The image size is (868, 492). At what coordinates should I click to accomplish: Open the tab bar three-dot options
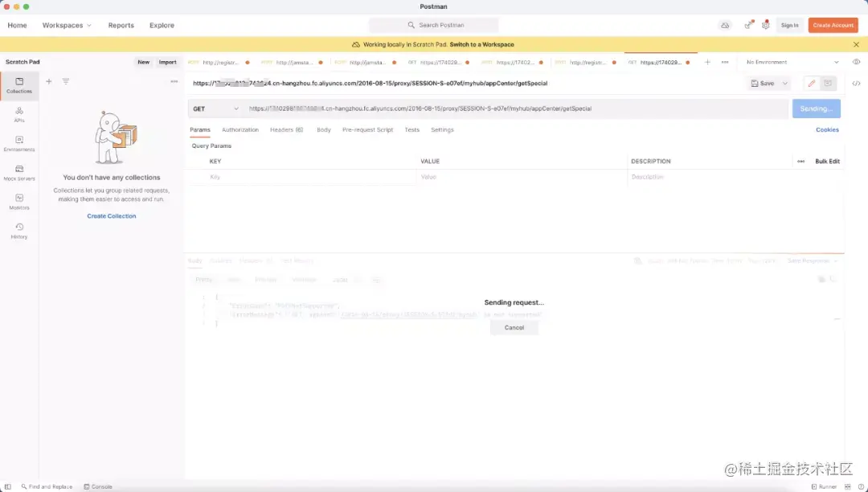725,63
